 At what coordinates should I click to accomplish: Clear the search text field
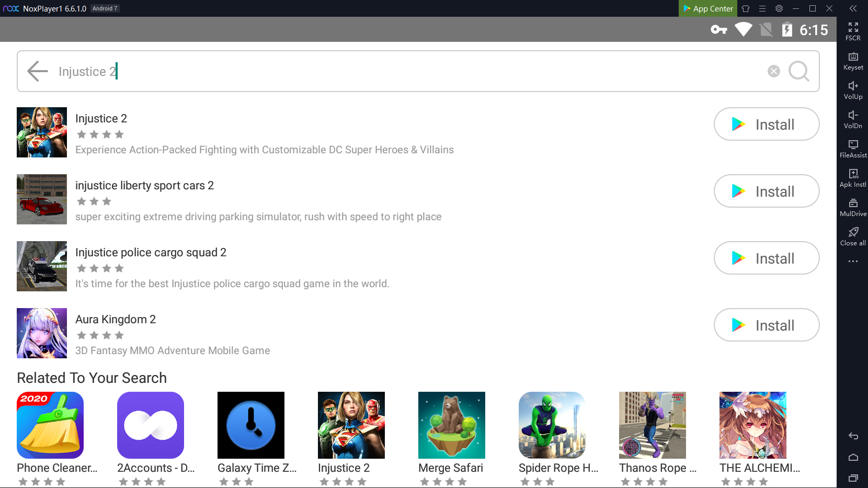tap(774, 71)
